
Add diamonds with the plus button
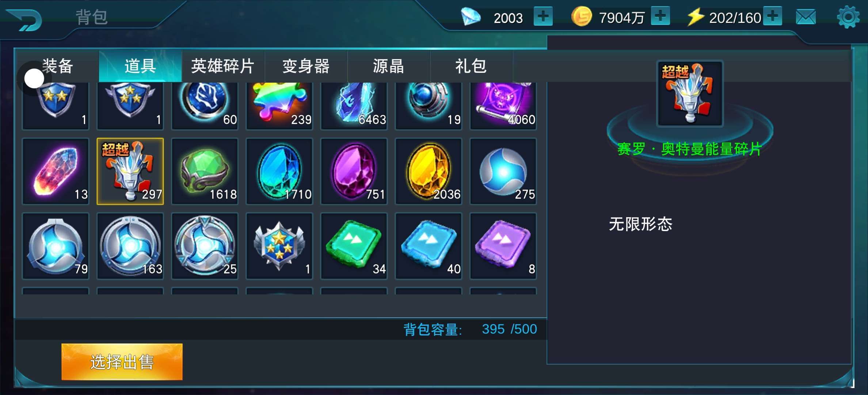pos(543,16)
